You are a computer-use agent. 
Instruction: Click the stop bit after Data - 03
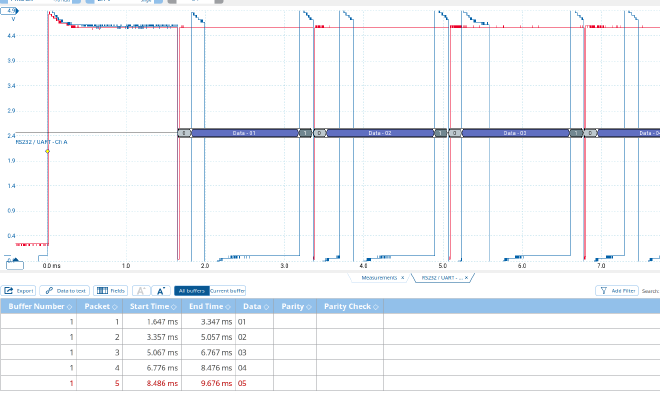576,133
